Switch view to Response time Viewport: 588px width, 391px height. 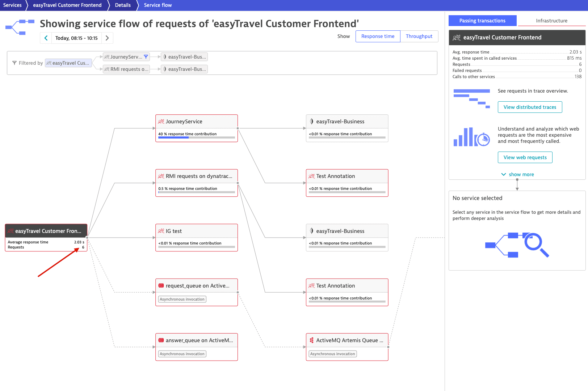[x=378, y=37]
